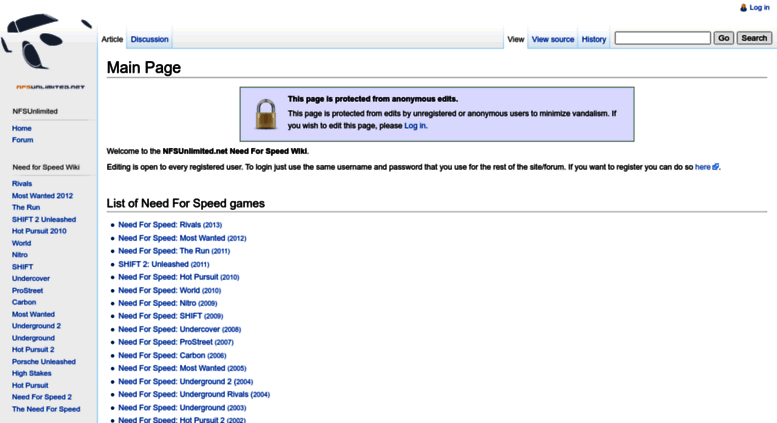
Task: Open Need For Speed: Most Wanted (2012) article
Action: (x=182, y=238)
